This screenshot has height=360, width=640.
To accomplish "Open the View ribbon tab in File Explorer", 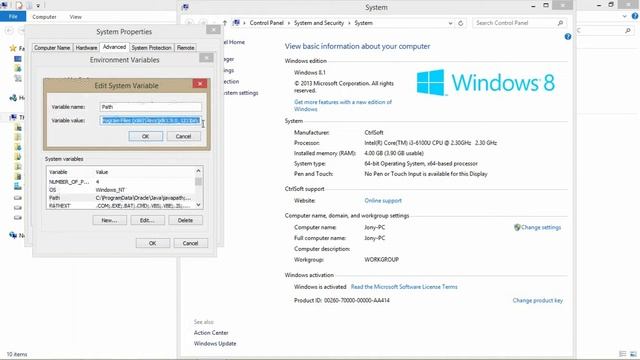I will pyautogui.click(x=76, y=17).
